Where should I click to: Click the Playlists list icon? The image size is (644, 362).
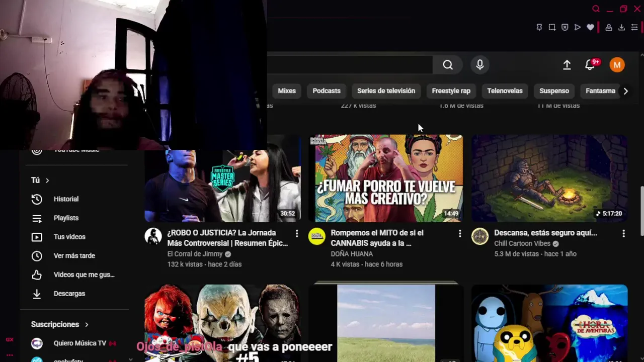coord(37,218)
